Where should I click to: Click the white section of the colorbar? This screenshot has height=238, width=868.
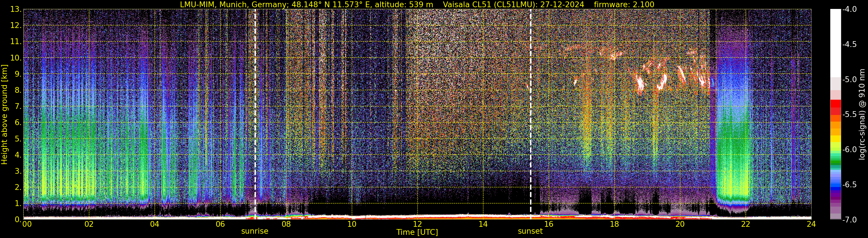click(x=835, y=43)
